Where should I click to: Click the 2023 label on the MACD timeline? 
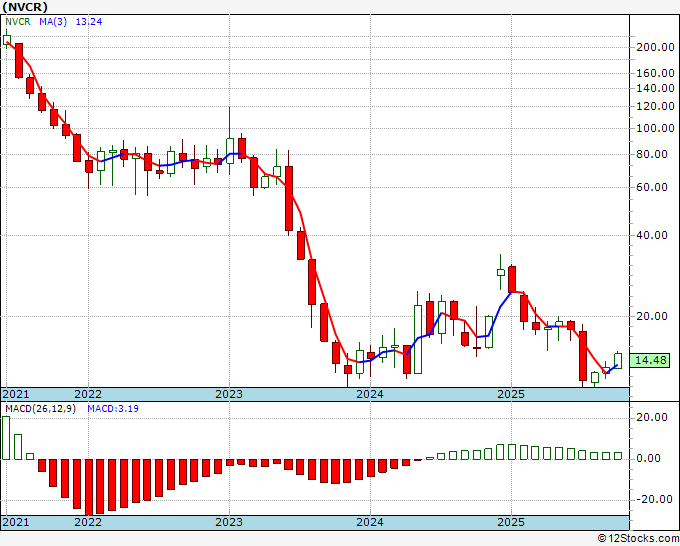pos(229,522)
